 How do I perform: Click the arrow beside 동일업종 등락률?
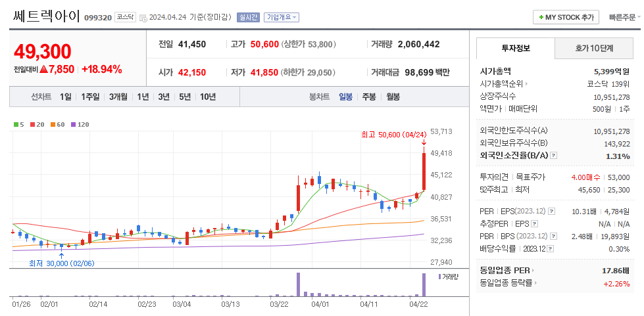pos(536,283)
